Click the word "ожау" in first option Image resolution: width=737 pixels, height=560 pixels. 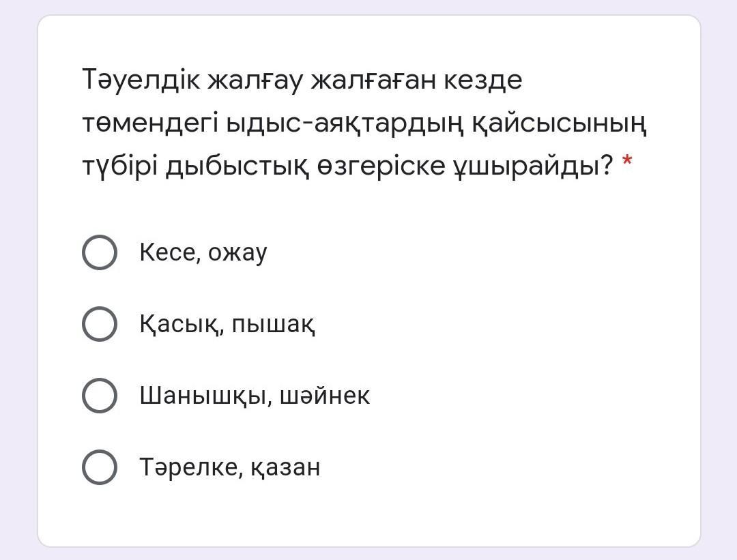pyautogui.click(x=237, y=253)
